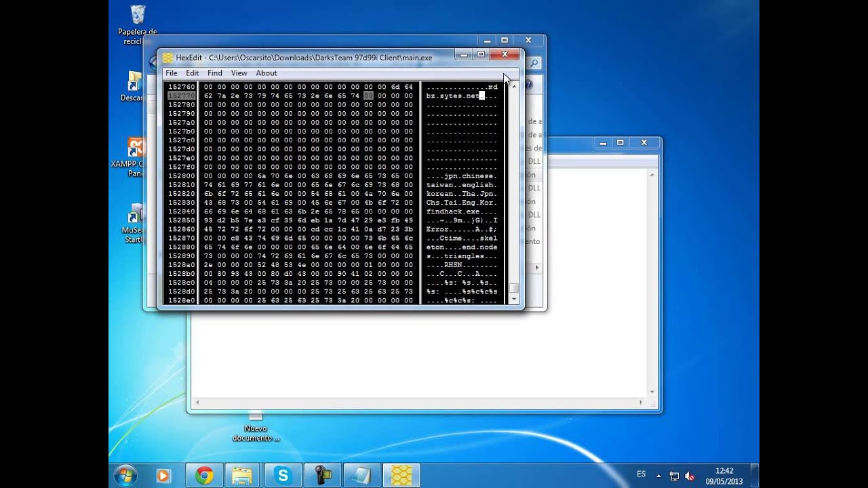Close the HexEdit window
This screenshot has width=868, height=488.
coord(505,54)
